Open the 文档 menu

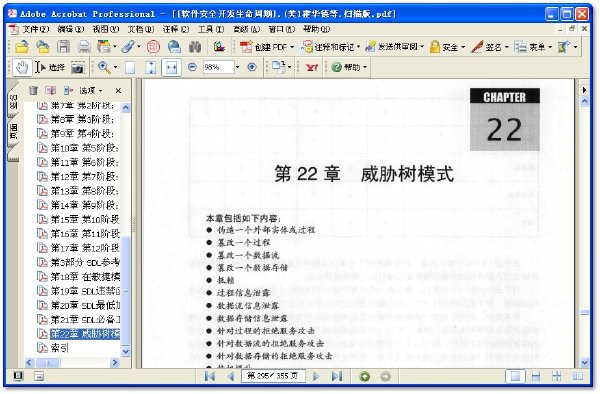[x=141, y=29]
